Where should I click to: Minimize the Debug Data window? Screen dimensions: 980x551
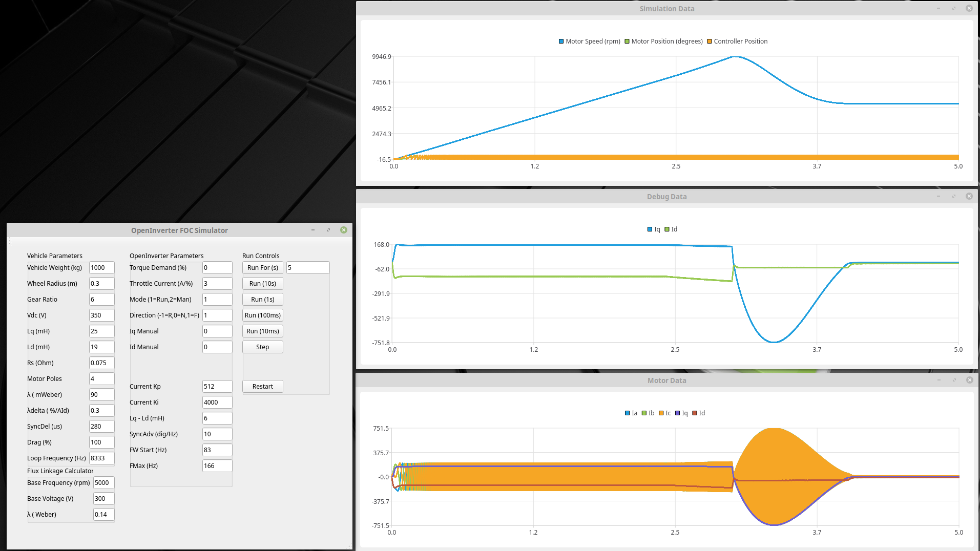[x=939, y=196]
